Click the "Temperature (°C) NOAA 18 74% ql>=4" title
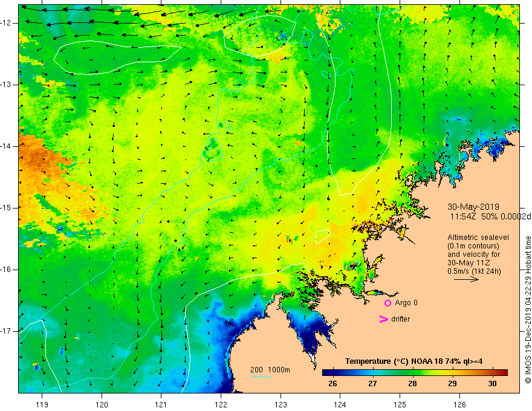 414,361
